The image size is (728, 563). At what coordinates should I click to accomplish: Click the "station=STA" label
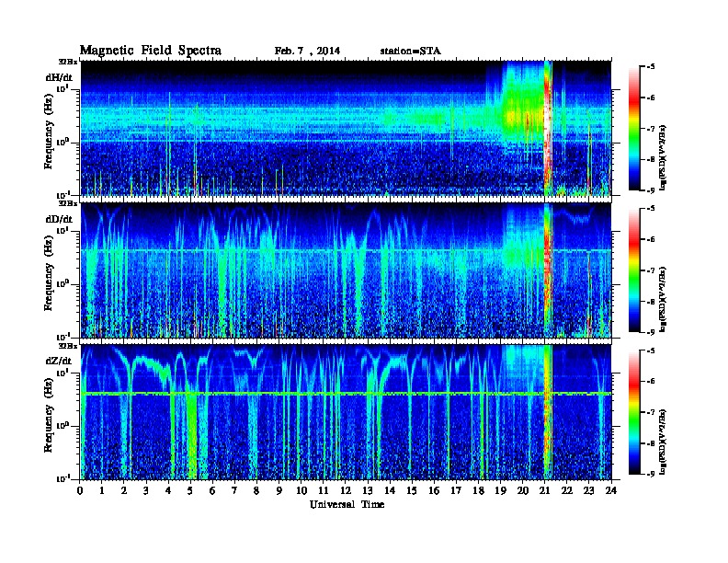(411, 52)
